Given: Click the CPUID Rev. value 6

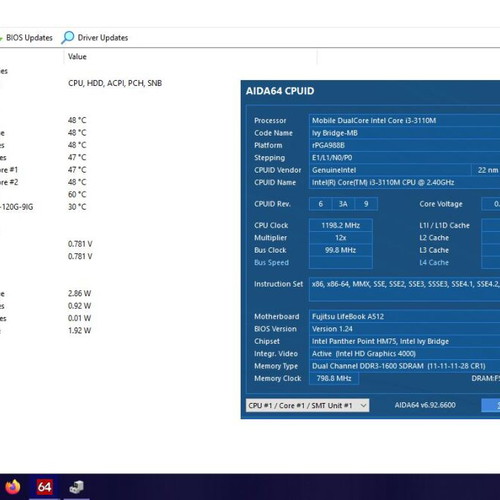Looking at the screenshot, I should (321, 204).
